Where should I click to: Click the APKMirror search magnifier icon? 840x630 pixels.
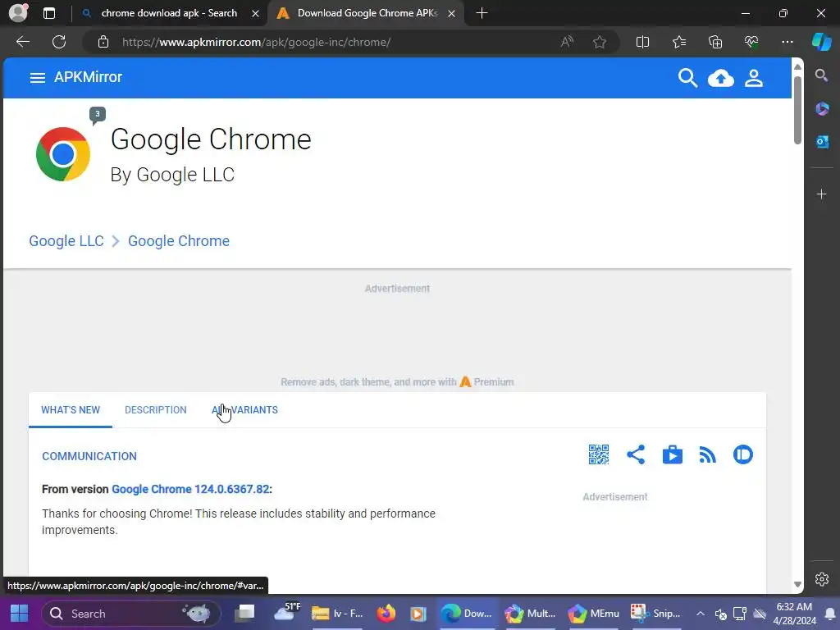click(x=687, y=78)
